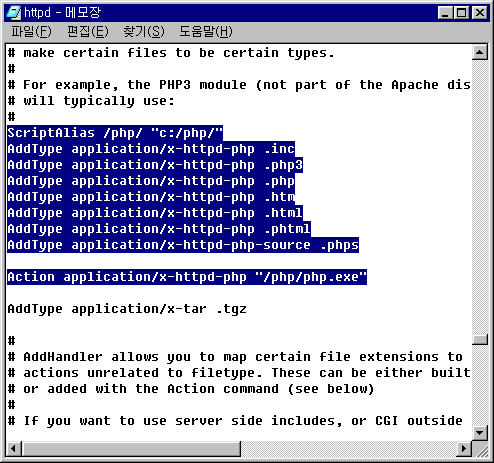
Task: Open the 찾기(S) search menu
Action: point(144,32)
